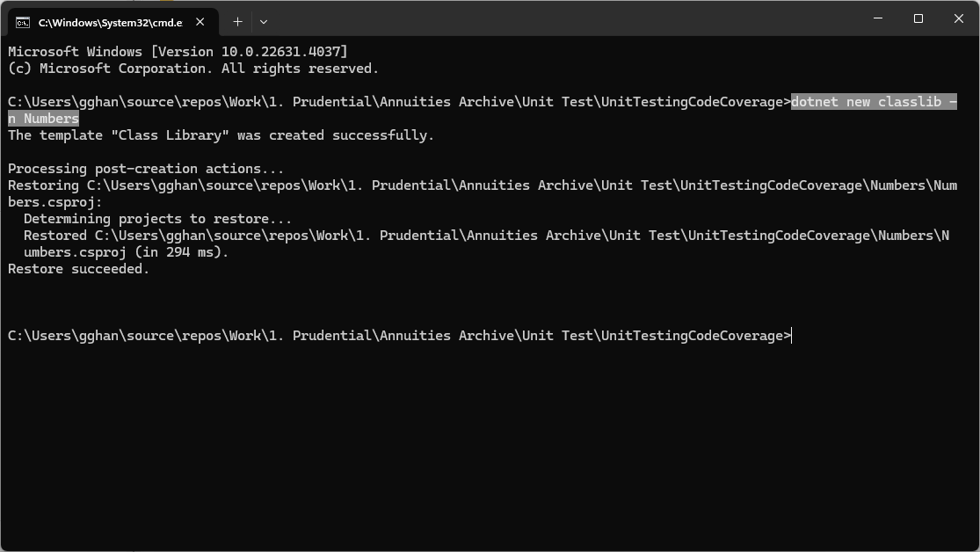
Task: Click the highlighted "n Numbers" text
Action: (44, 118)
